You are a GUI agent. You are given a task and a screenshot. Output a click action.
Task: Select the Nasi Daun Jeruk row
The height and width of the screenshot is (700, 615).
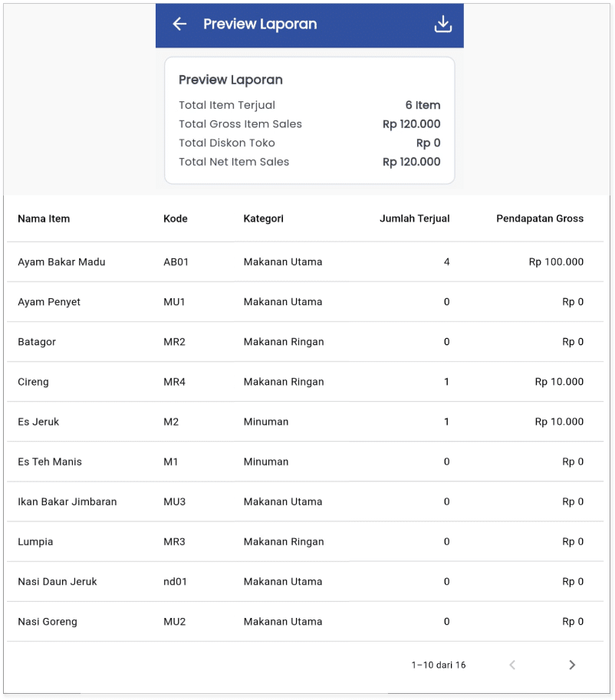click(305, 582)
